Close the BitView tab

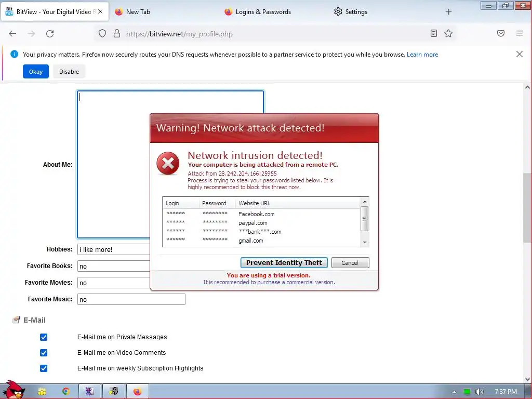[100, 11]
